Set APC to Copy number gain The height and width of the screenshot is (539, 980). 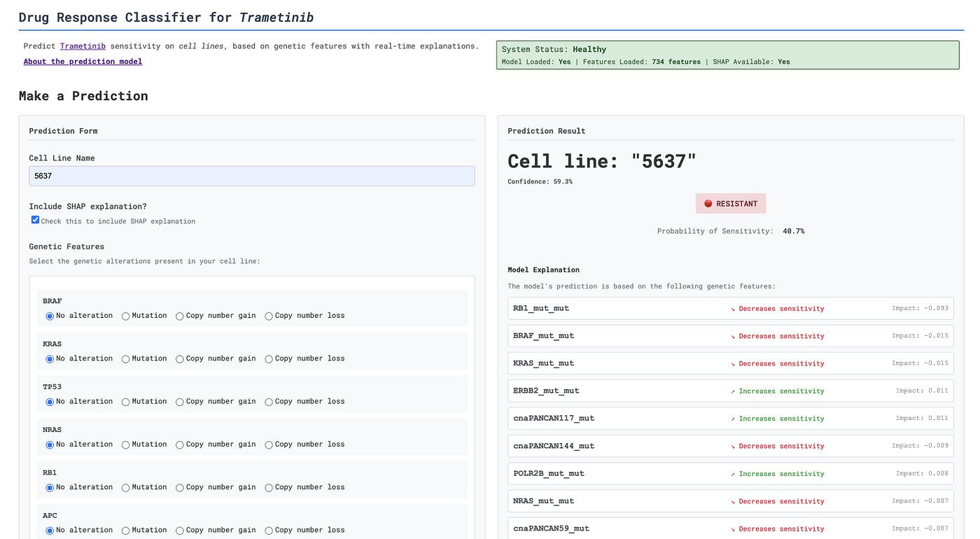coord(180,531)
